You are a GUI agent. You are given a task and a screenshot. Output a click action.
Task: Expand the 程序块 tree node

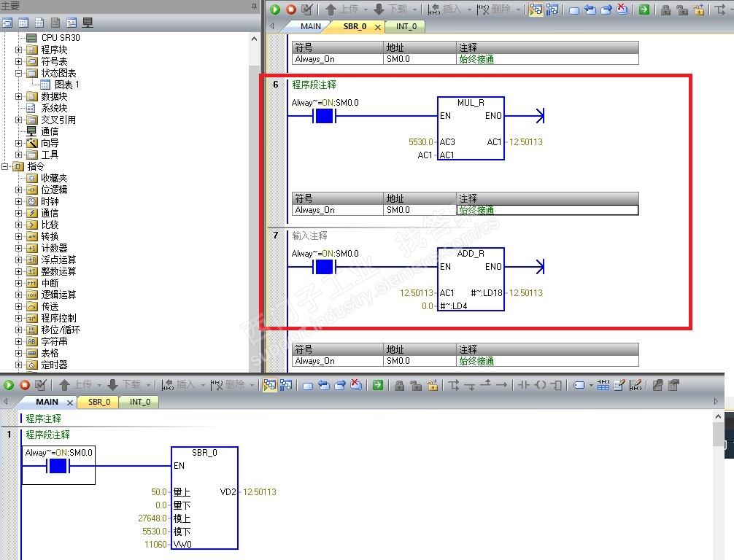[x=18, y=50]
